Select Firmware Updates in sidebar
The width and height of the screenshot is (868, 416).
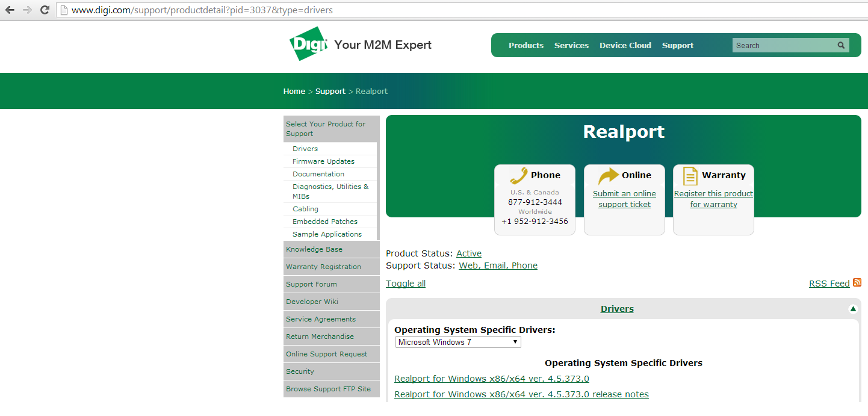click(x=323, y=161)
